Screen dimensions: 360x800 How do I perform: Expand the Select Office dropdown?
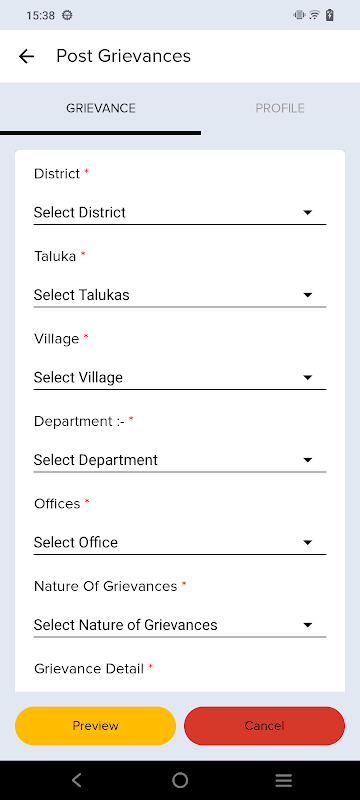pyautogui.click(x=179, y=543)
